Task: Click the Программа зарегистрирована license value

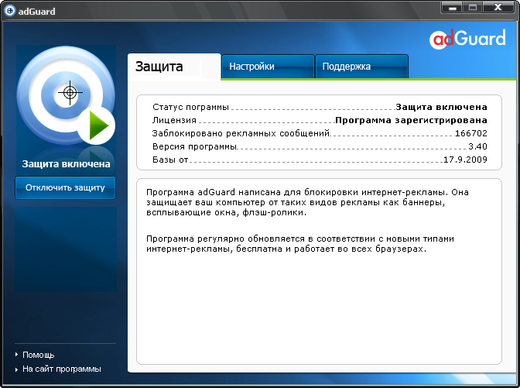Action: 411,120
